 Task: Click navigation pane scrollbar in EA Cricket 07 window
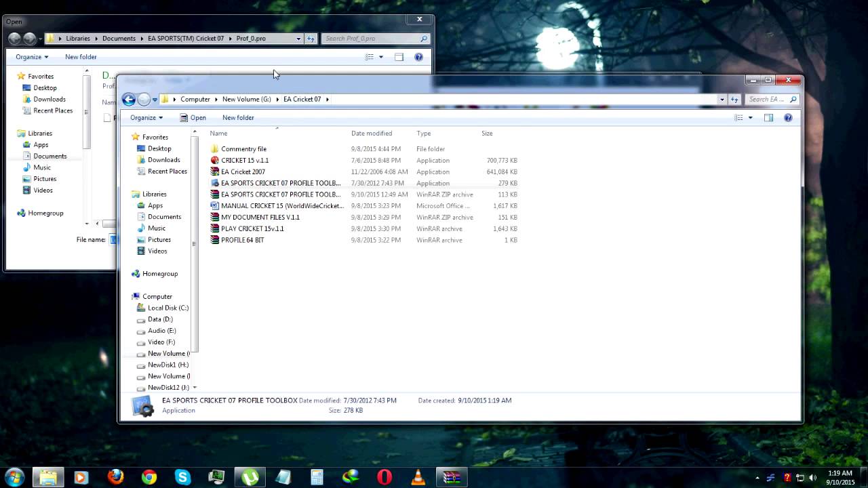pos(195,244)
